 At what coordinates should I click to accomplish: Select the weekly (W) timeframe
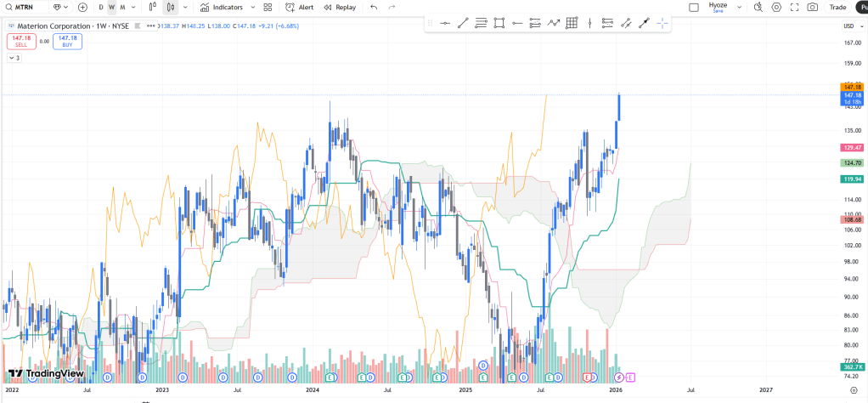tap(111, 7)
